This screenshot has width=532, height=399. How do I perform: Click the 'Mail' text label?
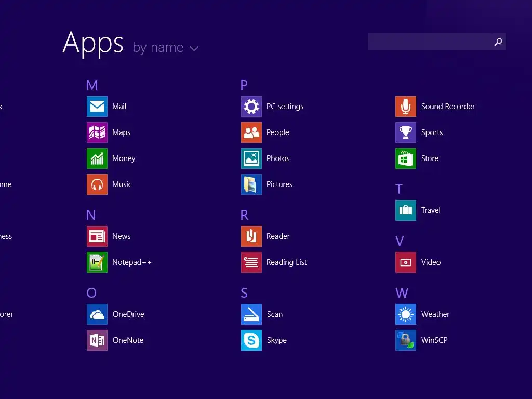[x=119, y=107]
